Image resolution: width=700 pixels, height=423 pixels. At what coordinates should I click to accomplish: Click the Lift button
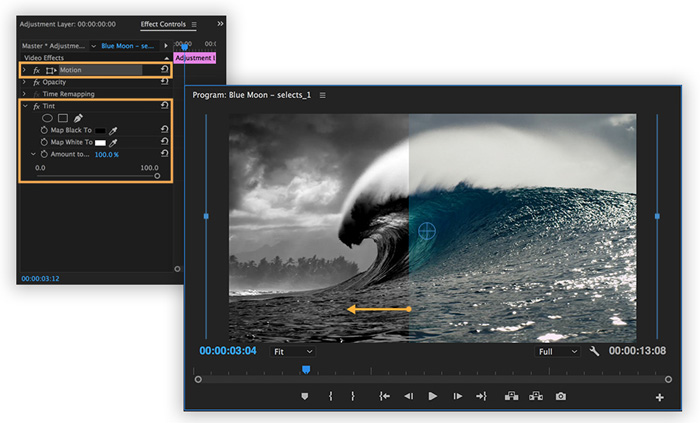click(x=511, y=396)
